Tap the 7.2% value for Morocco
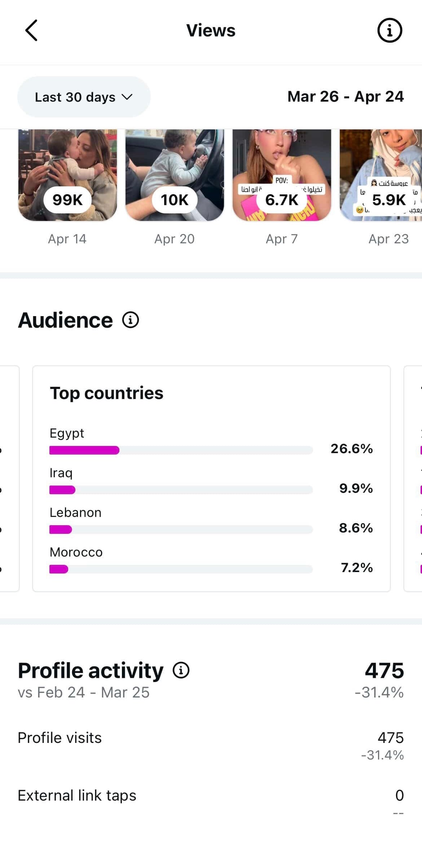Viewport: 422px width, 868px height. (x=357, y=567)
